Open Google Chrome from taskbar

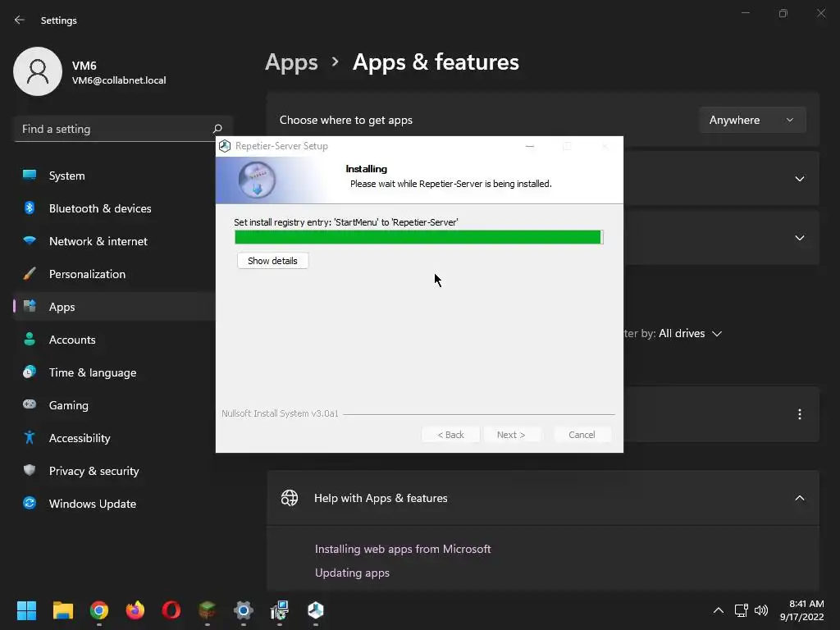tap(99, 610)
